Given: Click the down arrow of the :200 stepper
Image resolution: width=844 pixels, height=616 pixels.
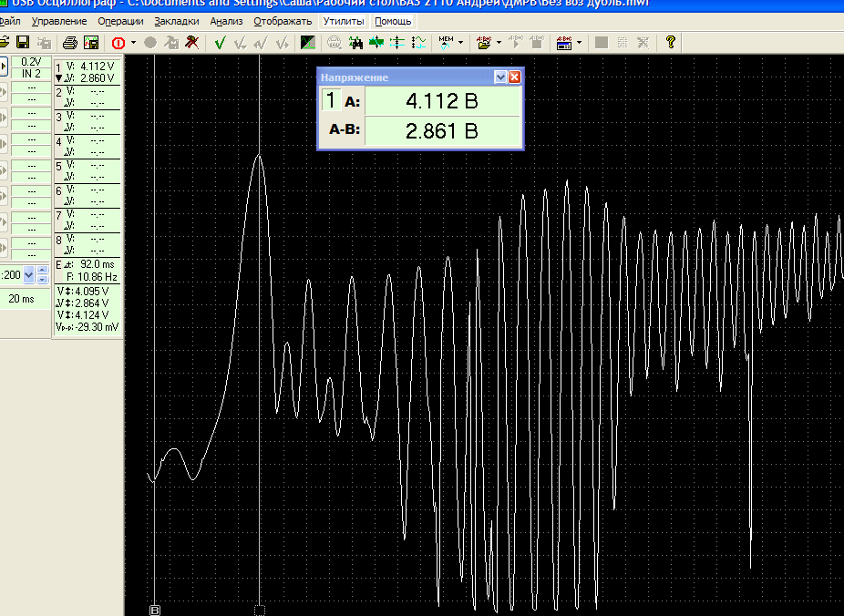Looking at the screenshot, I should [x=43, y=279].
